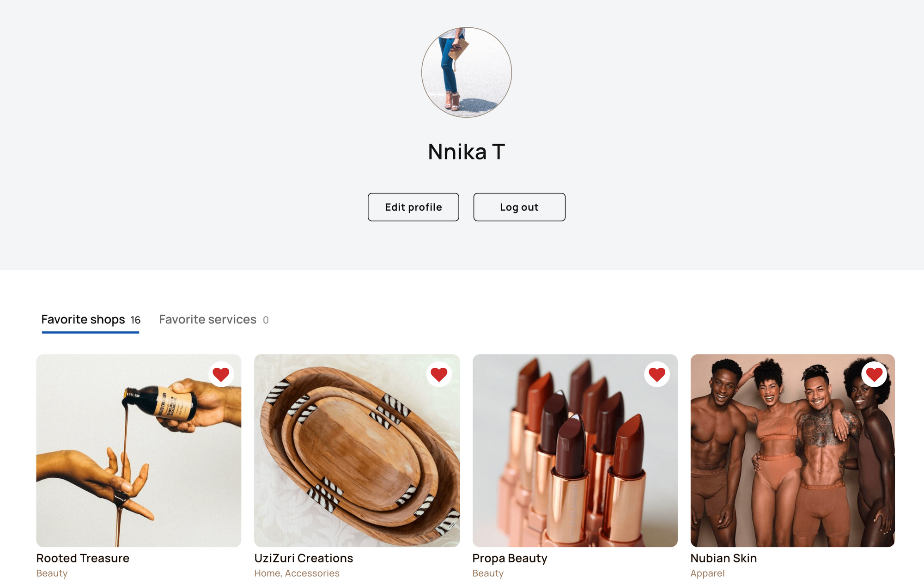The width and height of the screenshot is (924, 585).
Task: Open the Nubian Skin shop photo
Action: tap(792, 451)
